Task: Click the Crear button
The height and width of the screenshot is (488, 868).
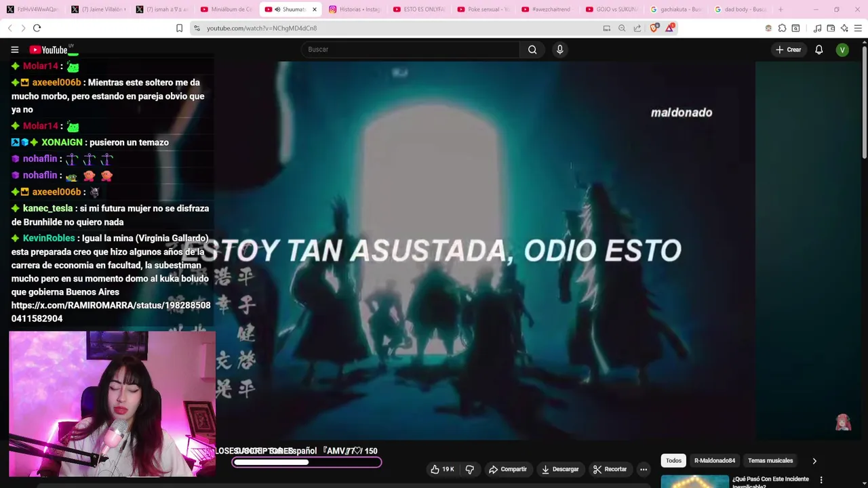Action: 789,49
